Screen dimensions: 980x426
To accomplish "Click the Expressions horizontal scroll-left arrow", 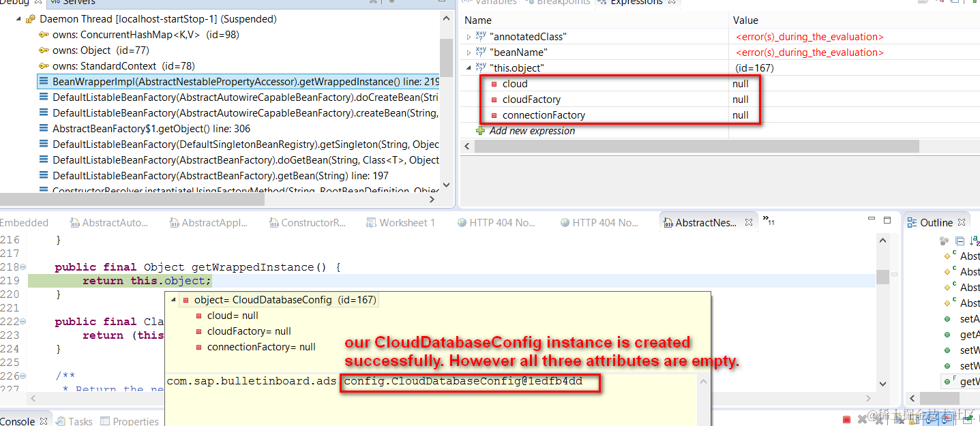I will tap(468, 147).
